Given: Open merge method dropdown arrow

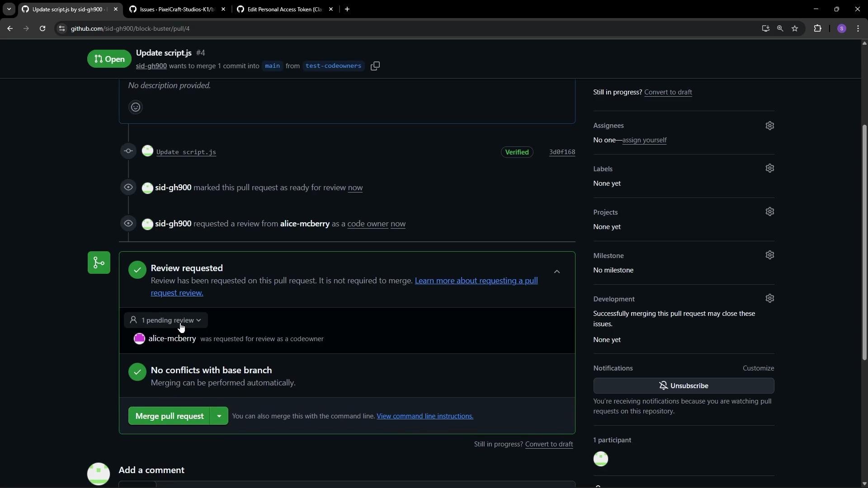Looking at the screenshot, I should pos(219,416).
